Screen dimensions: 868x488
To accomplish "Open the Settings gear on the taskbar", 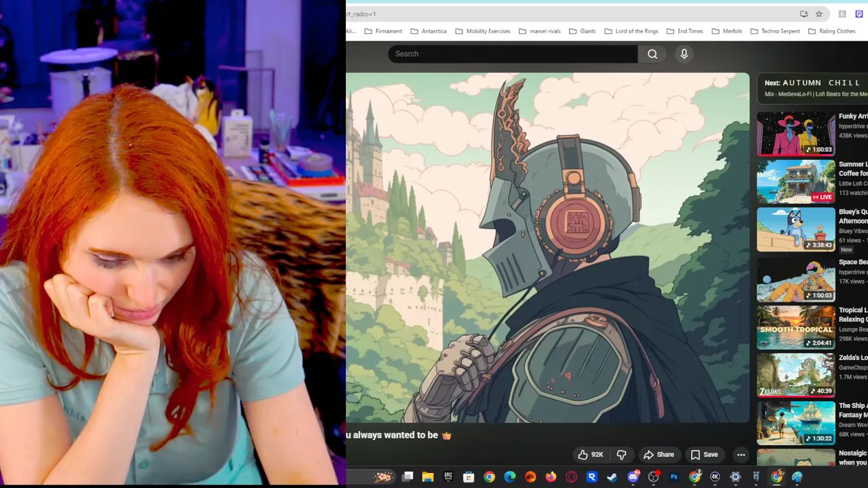I will point(735,477).
